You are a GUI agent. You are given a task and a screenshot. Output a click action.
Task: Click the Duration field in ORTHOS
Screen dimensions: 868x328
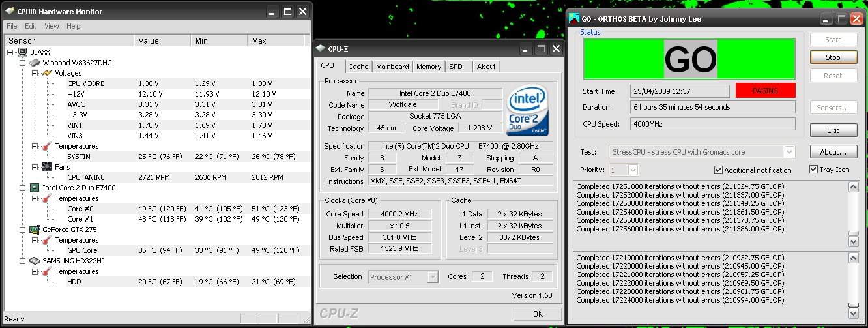coord(713,107)
